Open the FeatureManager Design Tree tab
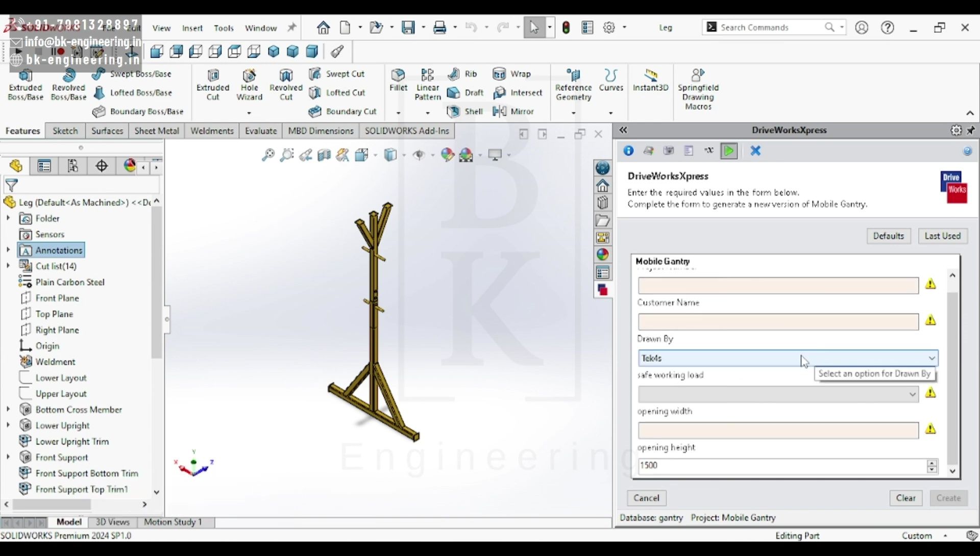The width and height of the screenshot is (980, 556). [16, 166]
